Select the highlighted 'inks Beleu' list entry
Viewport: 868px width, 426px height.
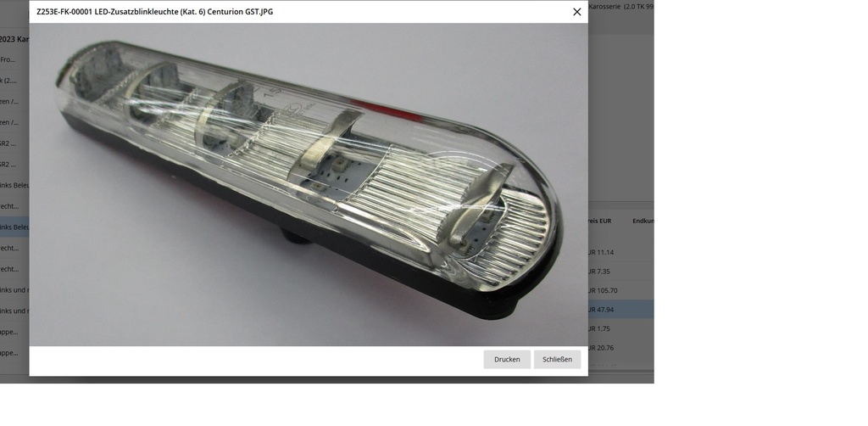point(14,227)
